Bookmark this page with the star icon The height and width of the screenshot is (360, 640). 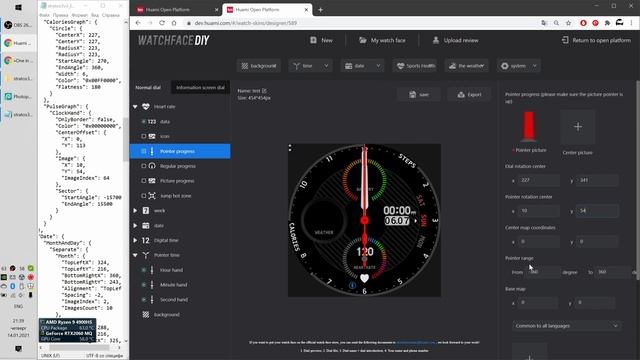coord(568,23)
